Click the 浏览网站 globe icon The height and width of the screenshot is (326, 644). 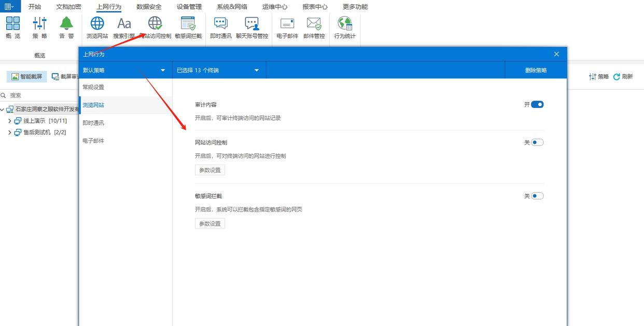(96, 27)
